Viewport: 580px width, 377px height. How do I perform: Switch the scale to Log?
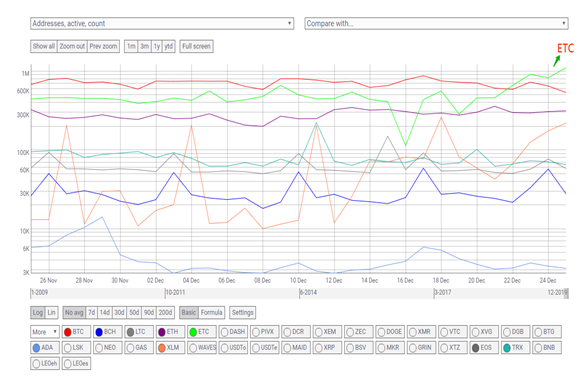(38, 313)
